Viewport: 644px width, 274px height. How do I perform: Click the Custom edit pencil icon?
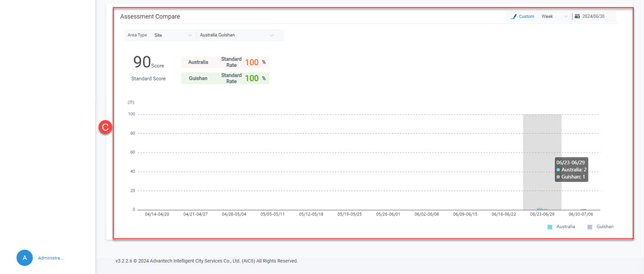[513, 16]
